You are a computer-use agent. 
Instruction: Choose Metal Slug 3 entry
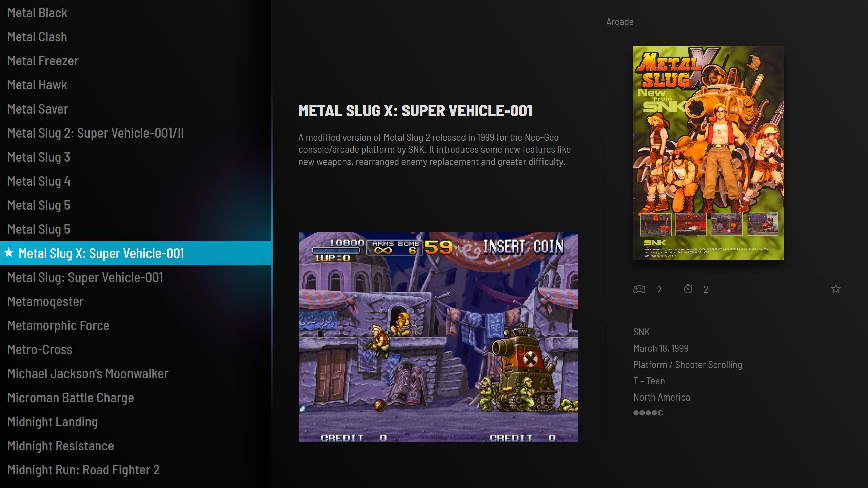coord(136,157)
